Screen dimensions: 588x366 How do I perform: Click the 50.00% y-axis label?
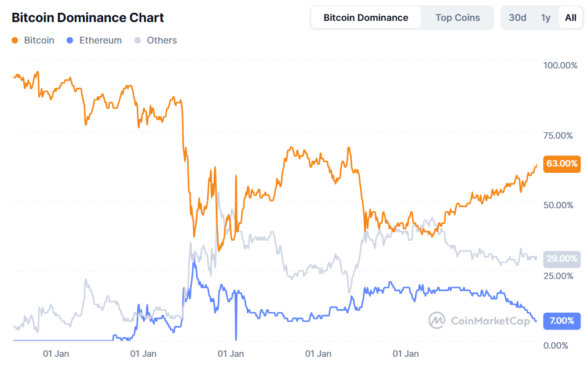(558, 205)
